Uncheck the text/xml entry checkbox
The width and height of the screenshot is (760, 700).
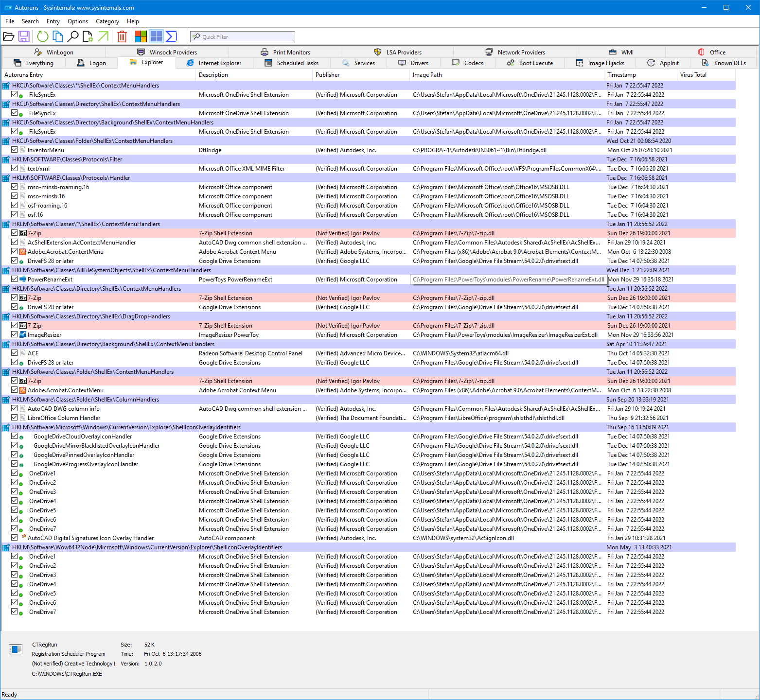pos(15,168)
